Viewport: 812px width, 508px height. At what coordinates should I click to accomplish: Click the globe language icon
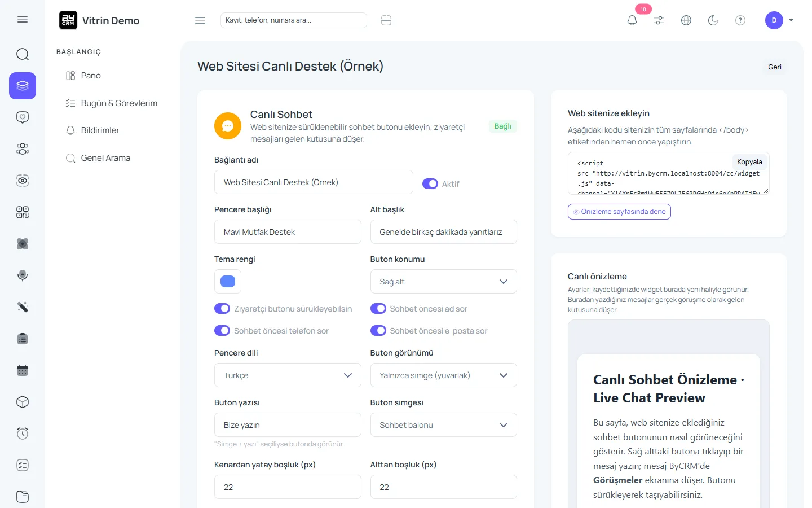686,20
